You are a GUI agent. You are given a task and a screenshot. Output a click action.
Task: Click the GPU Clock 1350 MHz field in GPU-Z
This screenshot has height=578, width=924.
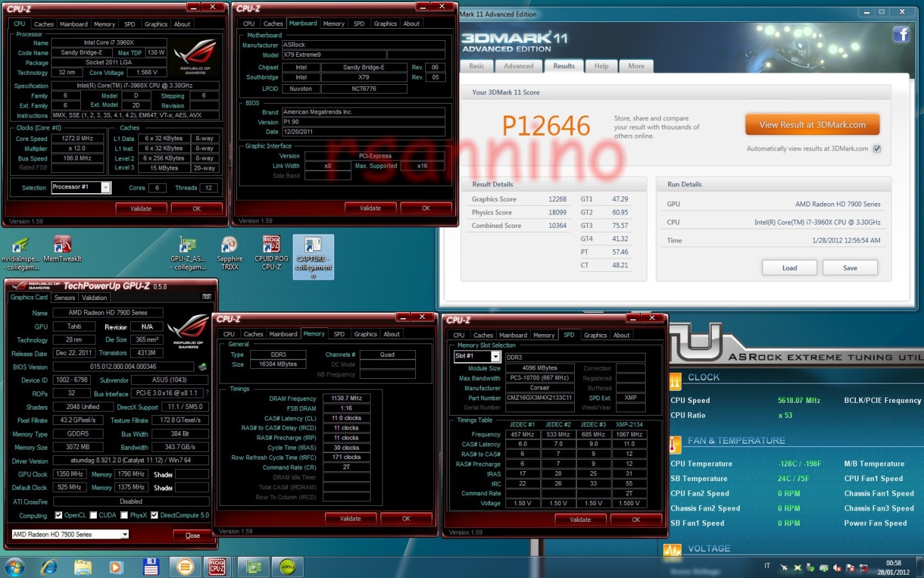point(70,474)
